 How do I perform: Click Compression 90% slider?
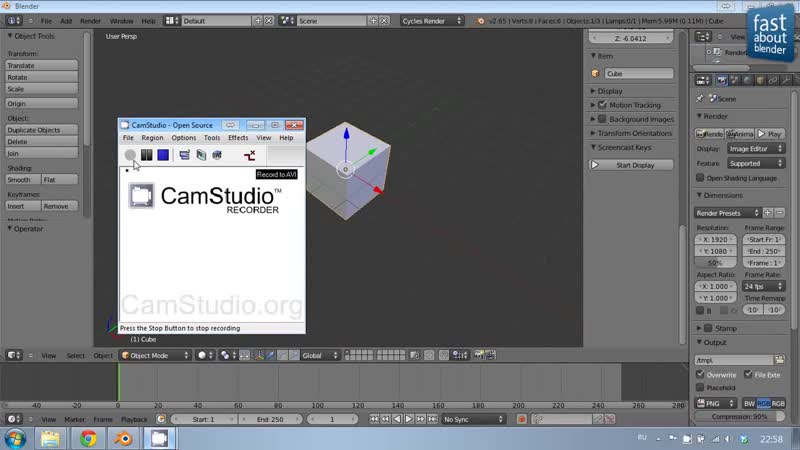[740, 416]
